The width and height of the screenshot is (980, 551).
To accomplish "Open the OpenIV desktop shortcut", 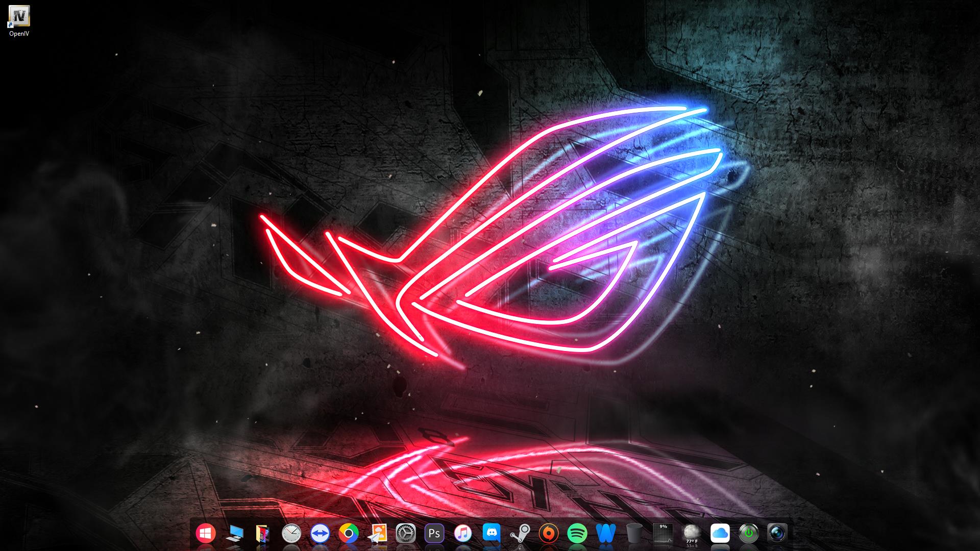I will coord(19,17).
